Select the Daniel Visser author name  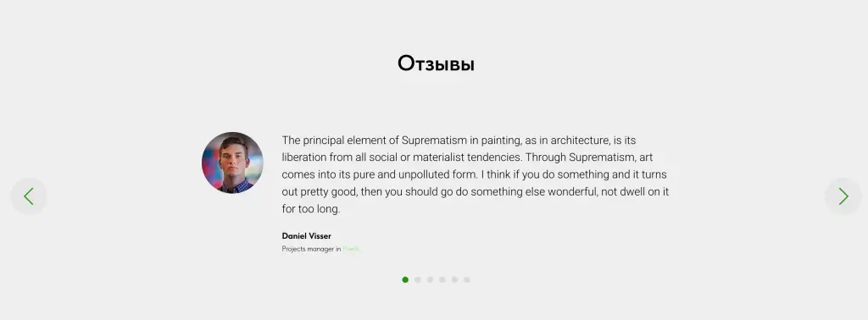click(x=307, y=236)
